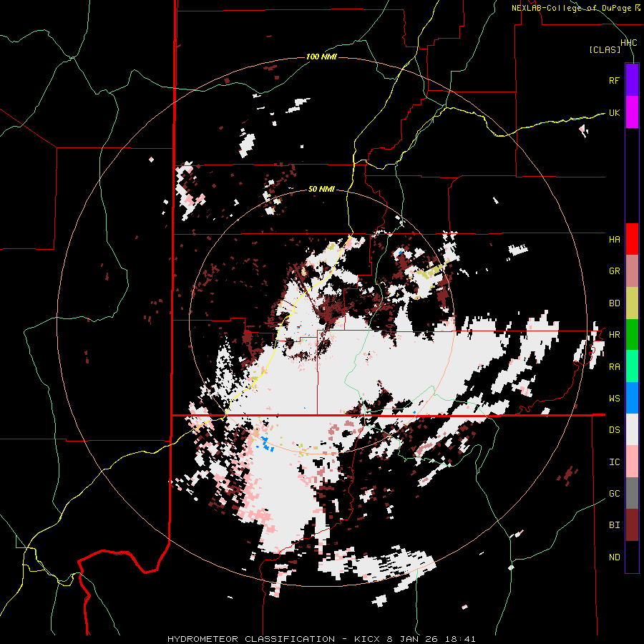The width and height of the screenshot is (644, 644).
Task: Click the DS white legend swatch
Action: click(x=632, y=429)
